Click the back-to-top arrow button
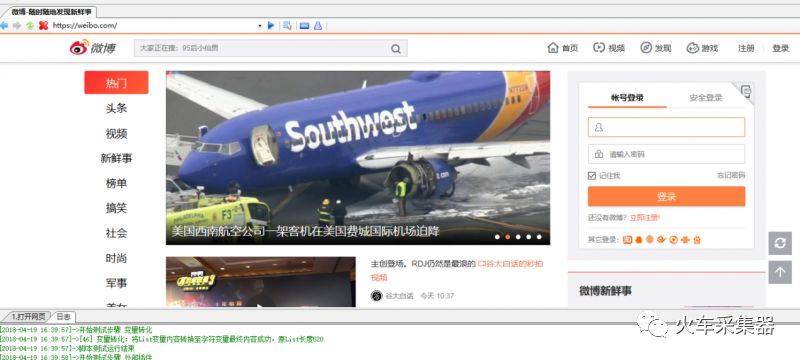800x360 pixels. coord(780,272)
